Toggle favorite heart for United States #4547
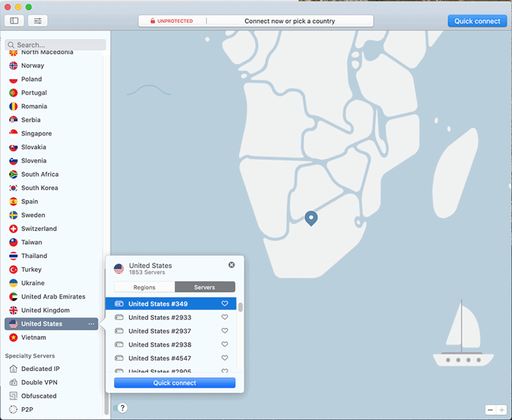Image resolution: width=512 pixels, height=420 pixels. pos(225,358)
